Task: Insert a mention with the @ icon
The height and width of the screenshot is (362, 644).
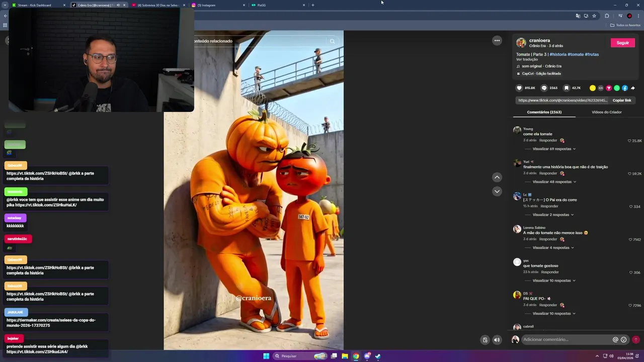Action: 615,339
